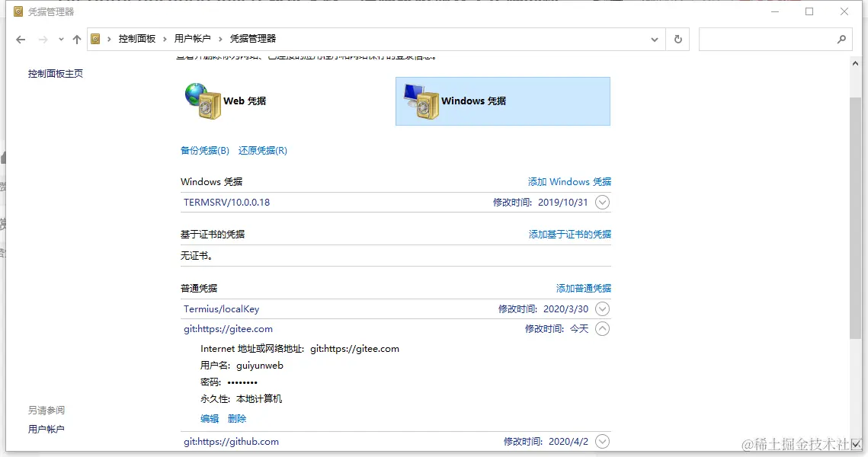The height and width of the screenshot is (457, 868).
Task: Expand the TERMSRV/10.0.0.18 chevron
Action: pyautogui.click(x=602, y=203)
